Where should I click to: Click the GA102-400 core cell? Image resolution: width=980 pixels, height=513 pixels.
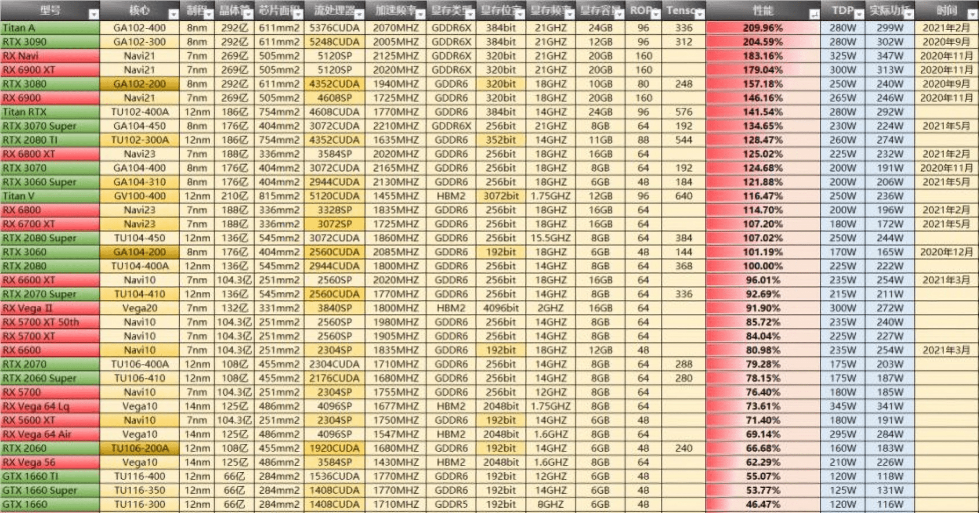139,28
